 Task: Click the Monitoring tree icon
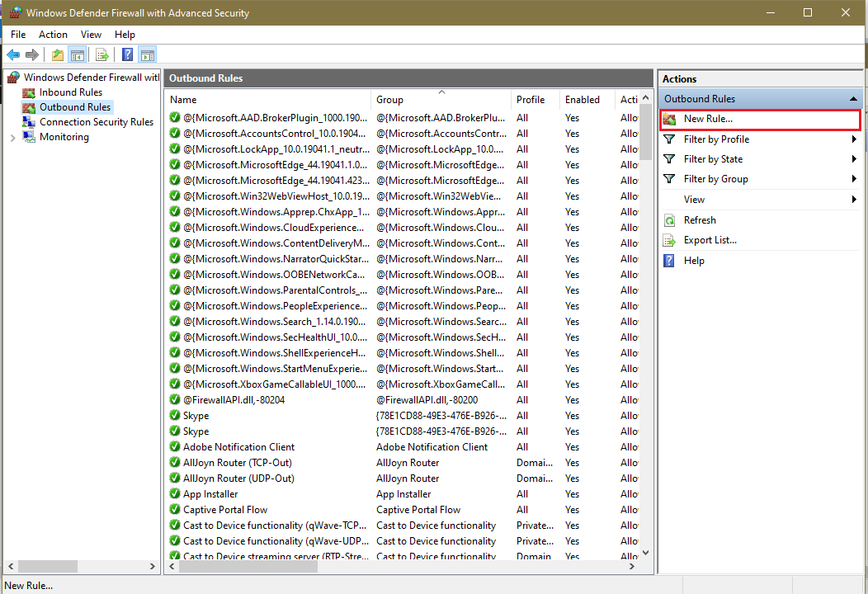(x=29, y=137)
